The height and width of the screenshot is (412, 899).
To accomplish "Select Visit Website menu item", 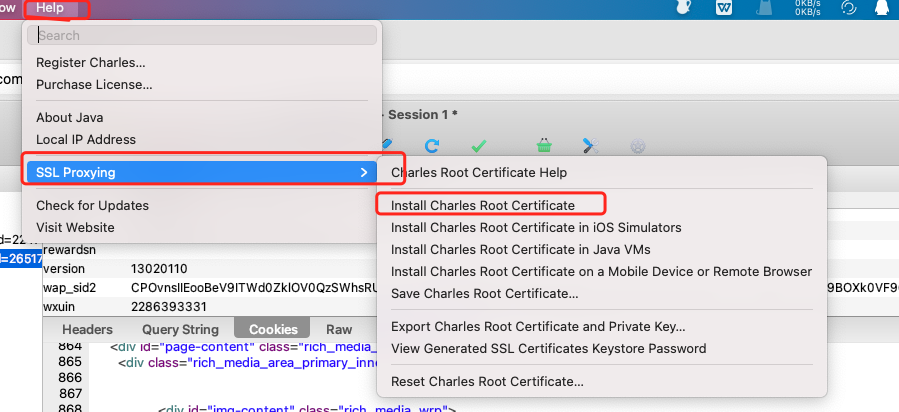I will pyautogui.click(x=202, y=227).
